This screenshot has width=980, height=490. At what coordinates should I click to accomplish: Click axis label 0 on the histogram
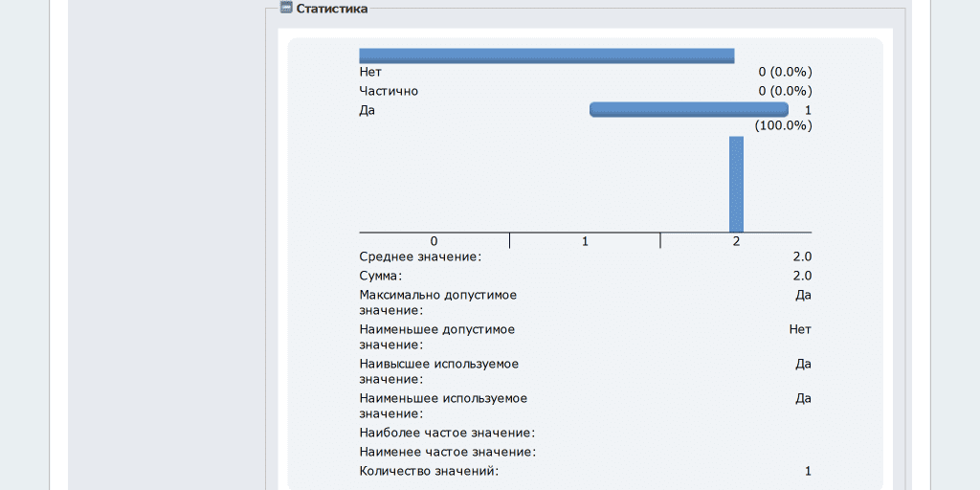tap(434, 241)
